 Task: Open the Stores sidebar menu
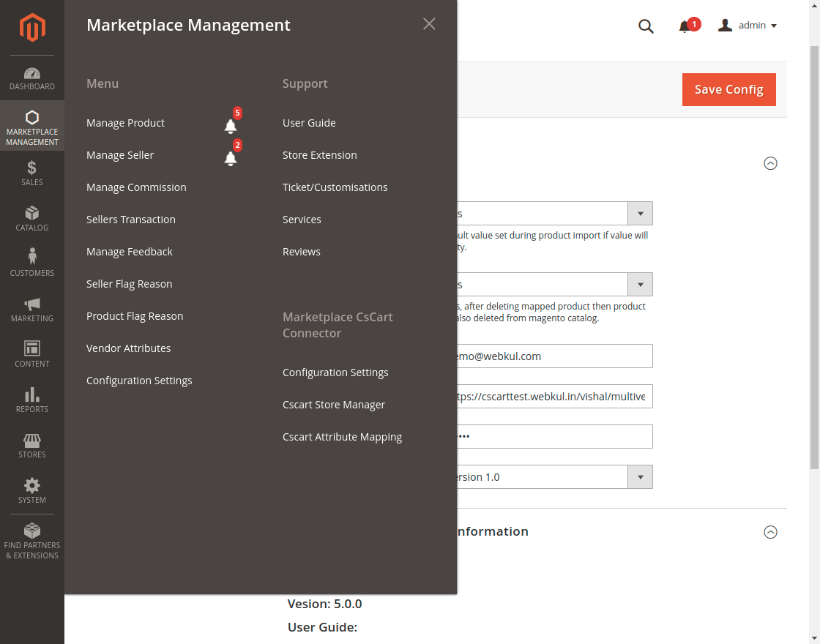pyautogui.click(x=32, y=446)
